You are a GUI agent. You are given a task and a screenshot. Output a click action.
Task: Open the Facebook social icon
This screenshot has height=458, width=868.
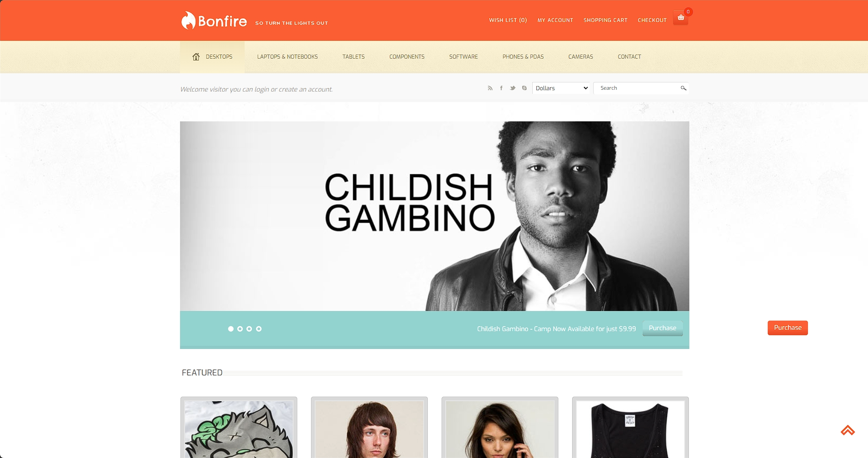pyautogui.click(x=501, y=88)
